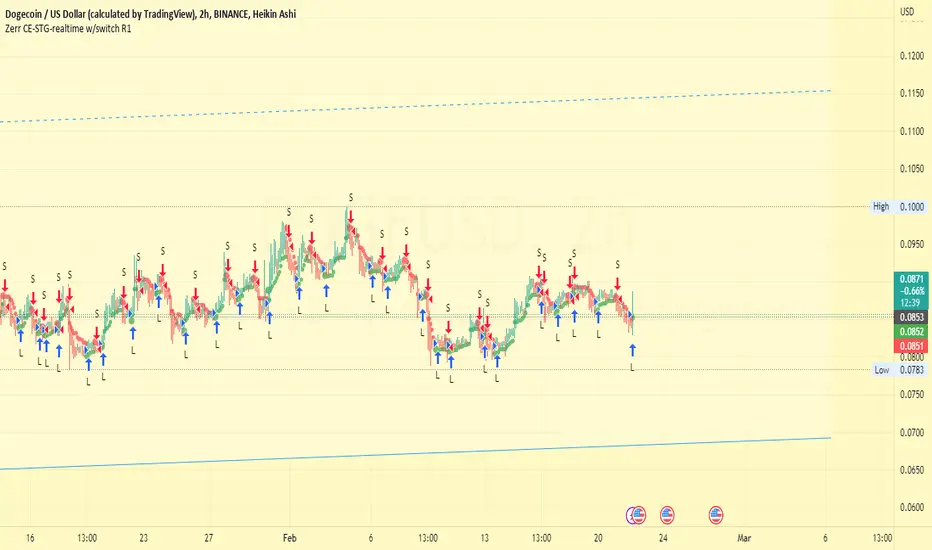Select the last blue long arrow at chart's right end
Image resolution: width=932 pixels, height=550 pixels.
tap(632, 350)
